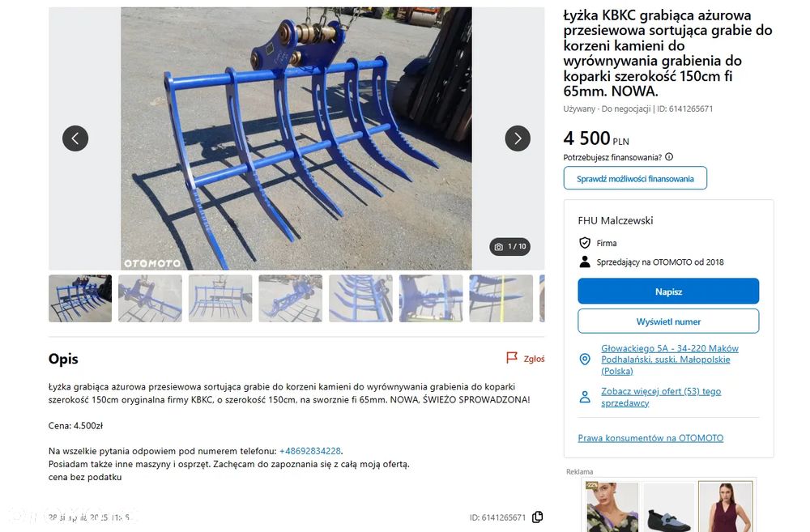Open the photo counter 1/10 badge
810x532 pixels.
coord(509,246)
